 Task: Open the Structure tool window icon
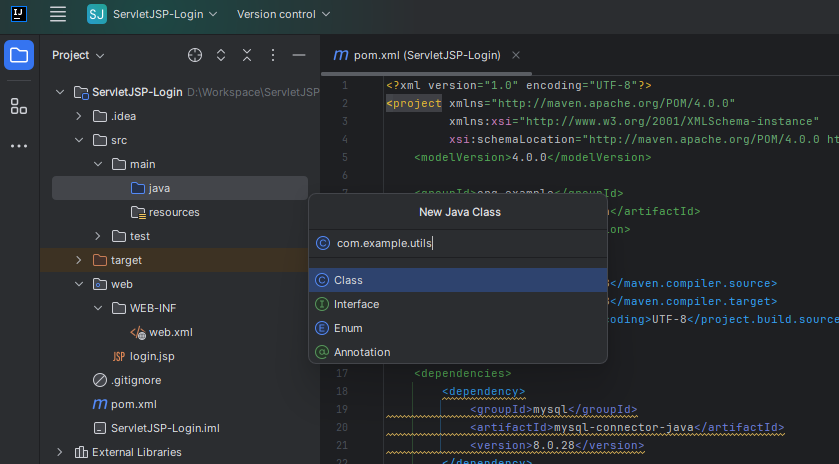click(19, 106)
